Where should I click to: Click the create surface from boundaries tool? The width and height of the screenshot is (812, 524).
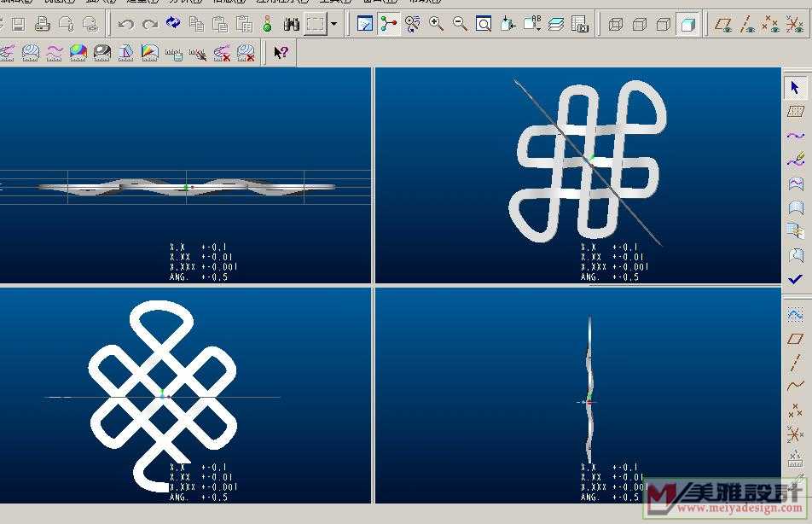796,207
